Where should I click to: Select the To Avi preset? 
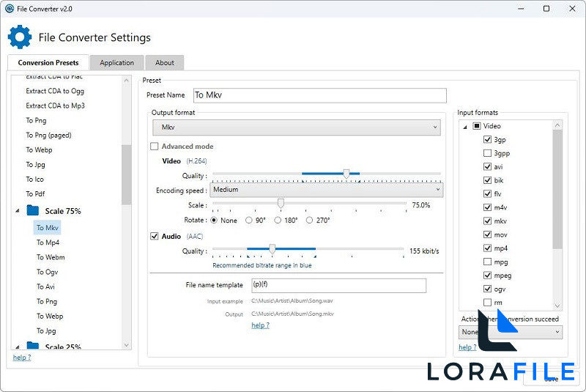pos(45,286)
